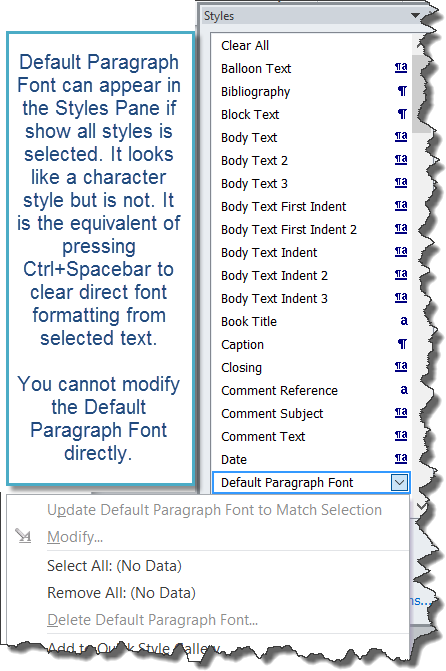Select the Closing style
This screenshot has width=446, height=671.
pyautogui.click(x=241, y=368)
